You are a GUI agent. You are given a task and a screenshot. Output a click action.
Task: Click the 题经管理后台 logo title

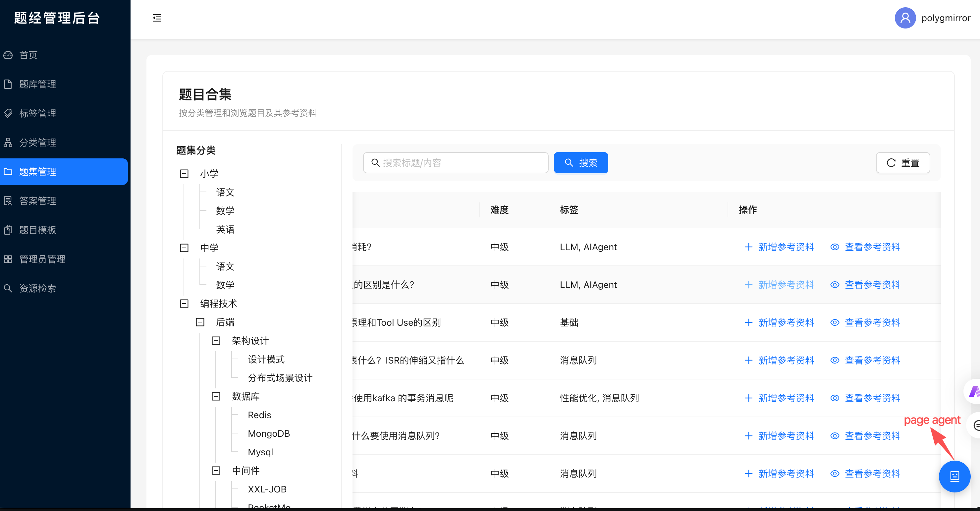(x=57, y=18)
